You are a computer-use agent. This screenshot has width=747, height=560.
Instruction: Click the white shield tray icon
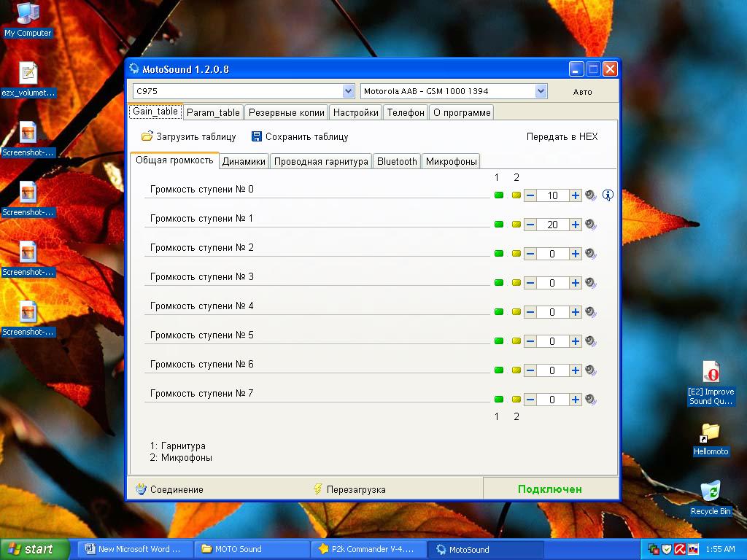[667, 549]
